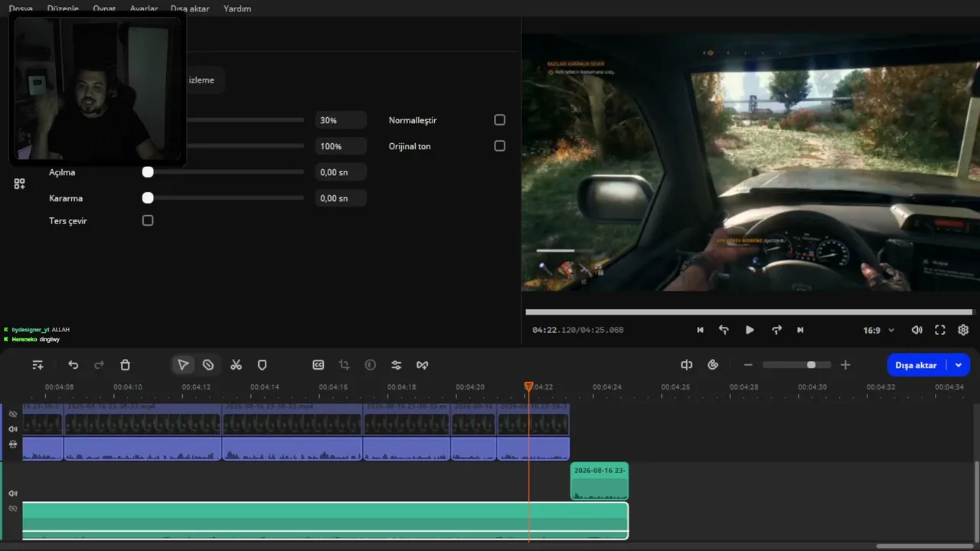The image size is (980, 551).
Task: Click the widgets grid icon on left sidebar
Action: (x=20, y=184)
